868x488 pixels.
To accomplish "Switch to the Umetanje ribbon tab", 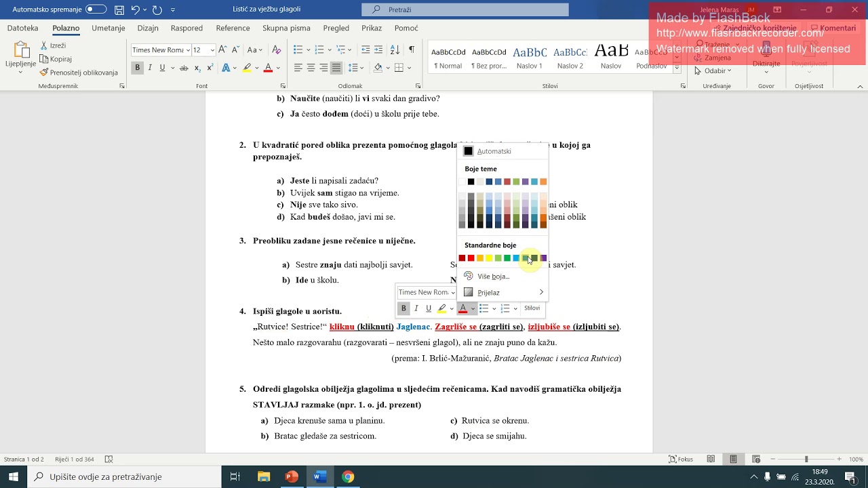I will point(108,28).
